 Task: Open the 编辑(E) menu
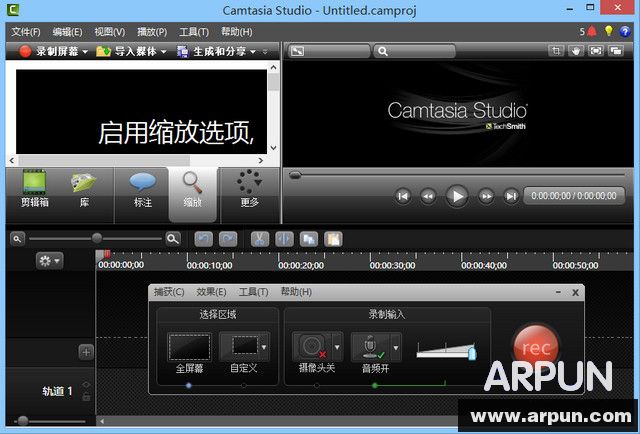click(67, 32)
